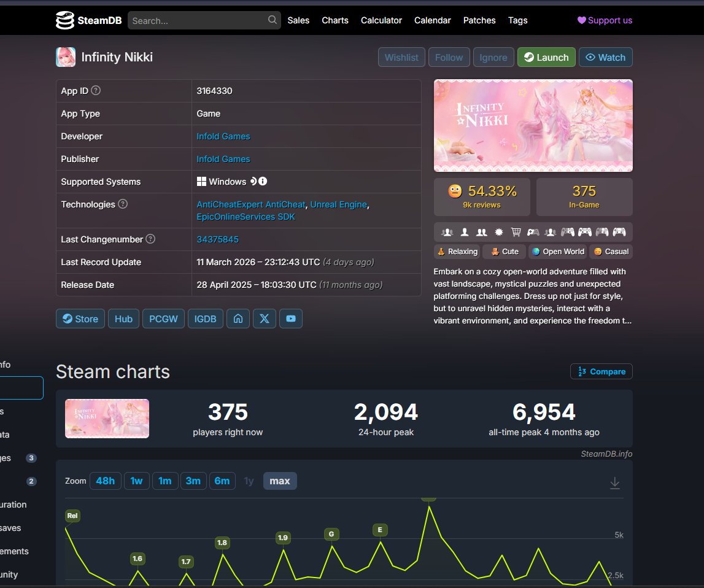This screenshot has height=588, width=704.
Task: Open the Hub button
Action: (x=123, y=319)
